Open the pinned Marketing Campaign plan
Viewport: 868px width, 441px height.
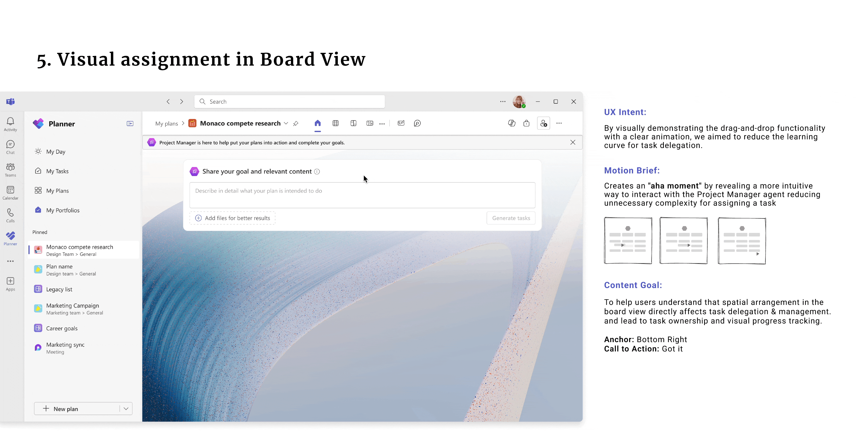pos(83,309)
